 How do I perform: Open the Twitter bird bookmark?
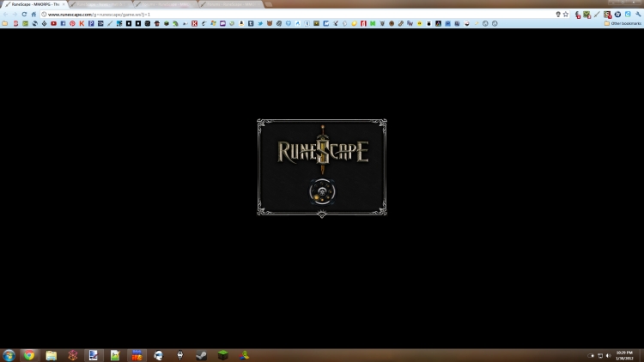[x=260, y=23]
